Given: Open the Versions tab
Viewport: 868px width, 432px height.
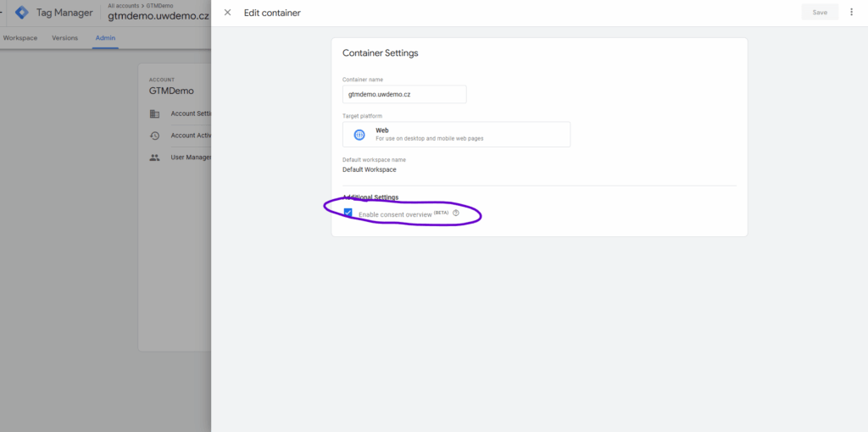Looking at the screenshot, I should click(64, 38).
